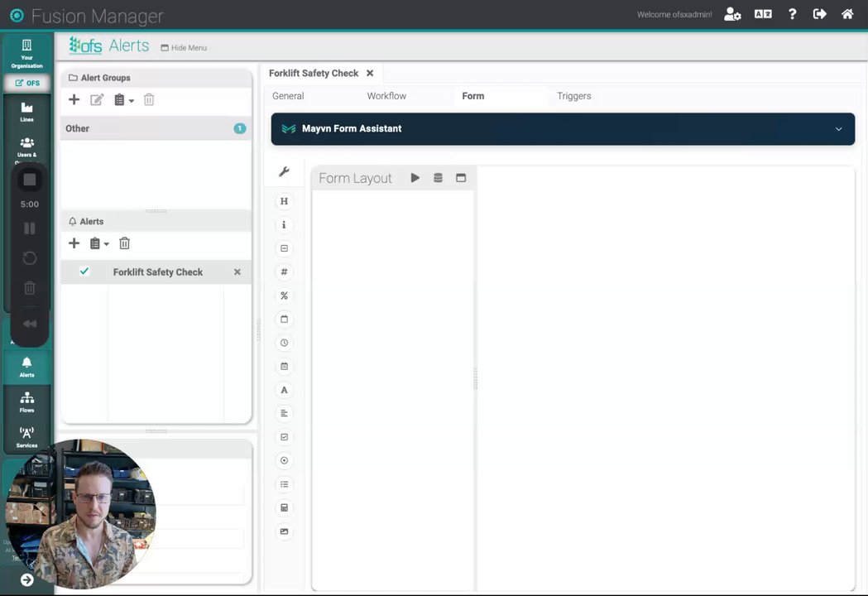Screen dimensions: 868x596
Task: Open the database icon in Form Layout
Action: [438, 178]
